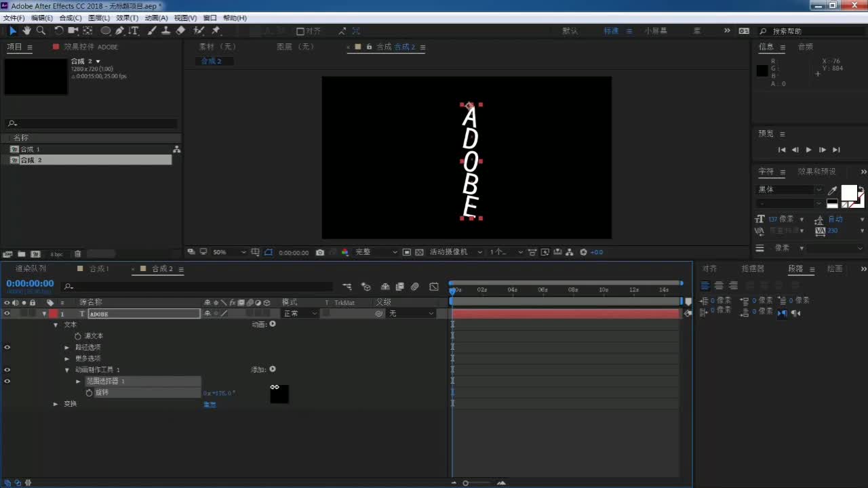The width and height of the screenshot is (868, 488).
Task: Open the composition mini-flowchart icon
Action: point(347,286)
